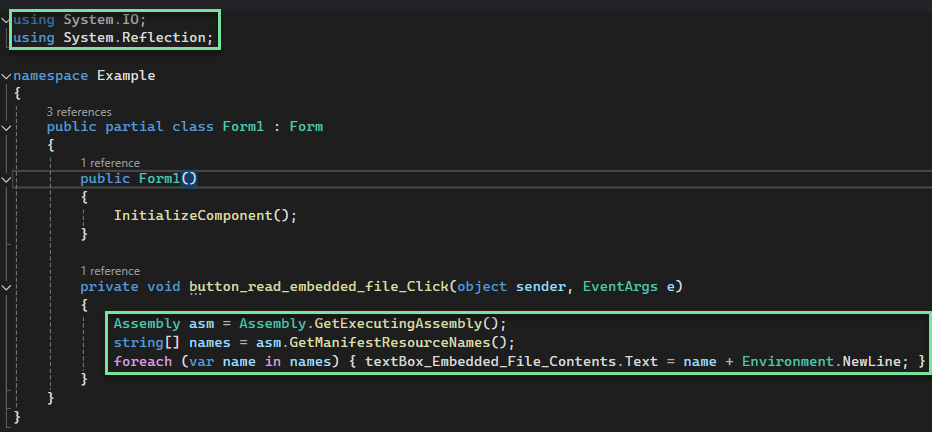Open 1 reference link above Form1 constructor
Viewport: 932px width, 432px height.
[110, 163]
